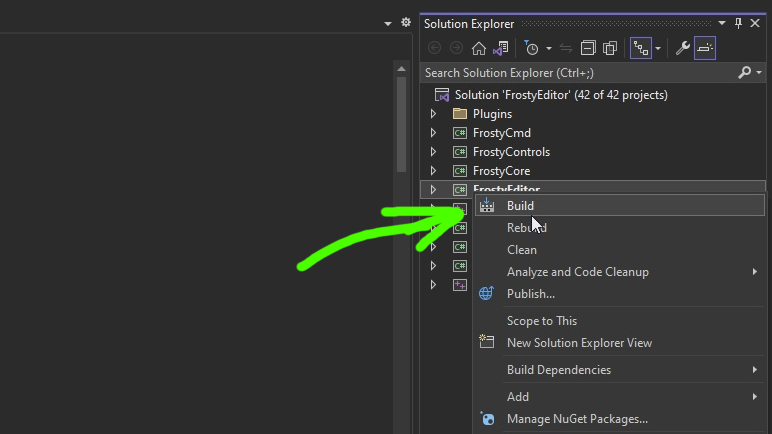The width and height of the screenshot is (772, 434).
Task: Click the Pending Changes Filter clock icon
Action: click(x=531, y=48)
